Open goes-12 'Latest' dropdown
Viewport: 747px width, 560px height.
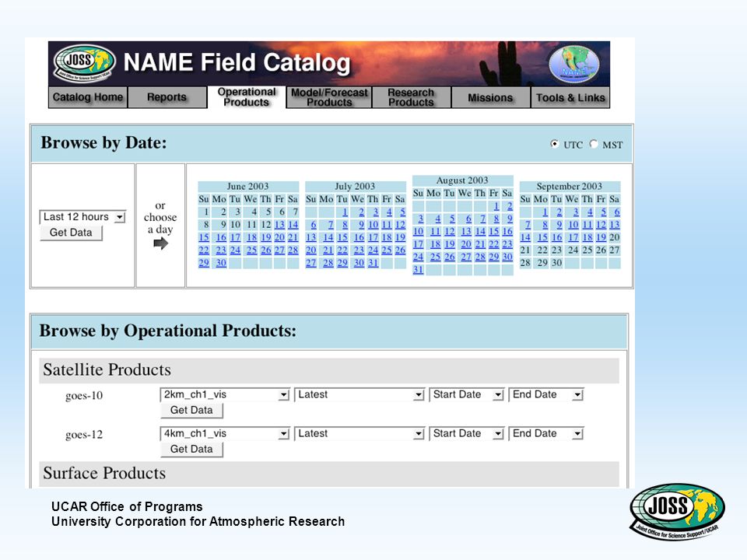click(x=359, y=434)
